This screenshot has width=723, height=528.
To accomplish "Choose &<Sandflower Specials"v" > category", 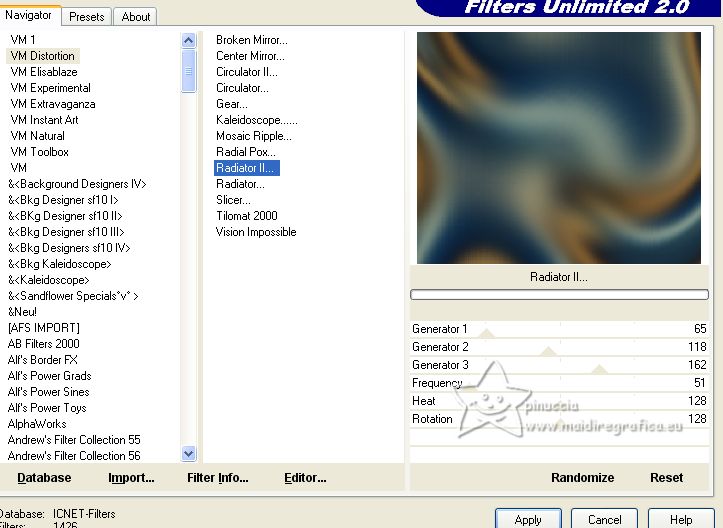I will 73,296.
